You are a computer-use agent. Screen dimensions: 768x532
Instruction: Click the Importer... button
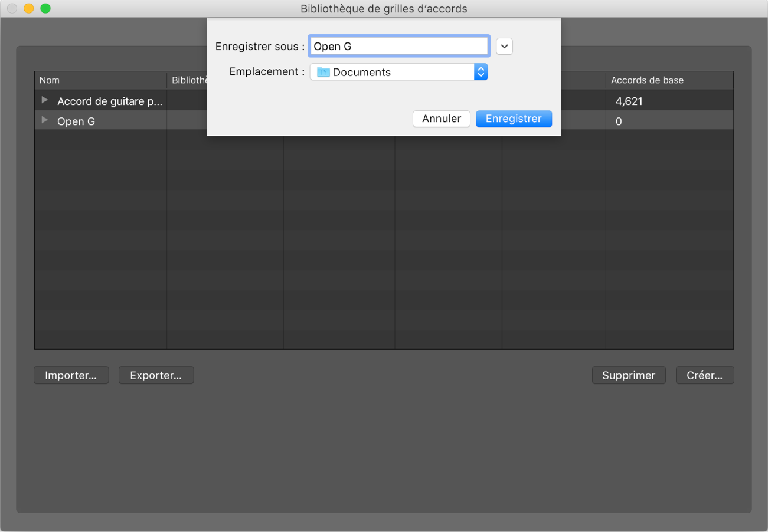click(x=71, y=375)
